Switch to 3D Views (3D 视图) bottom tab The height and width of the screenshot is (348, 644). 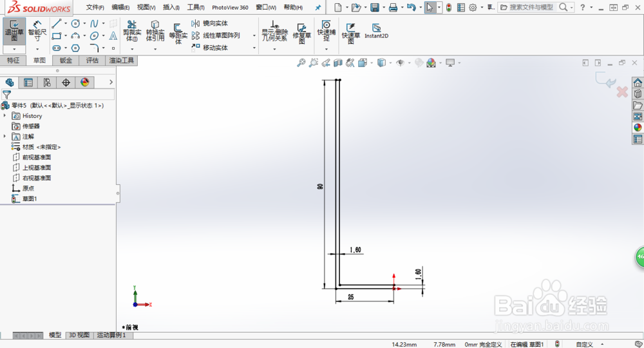click(79, 335)
